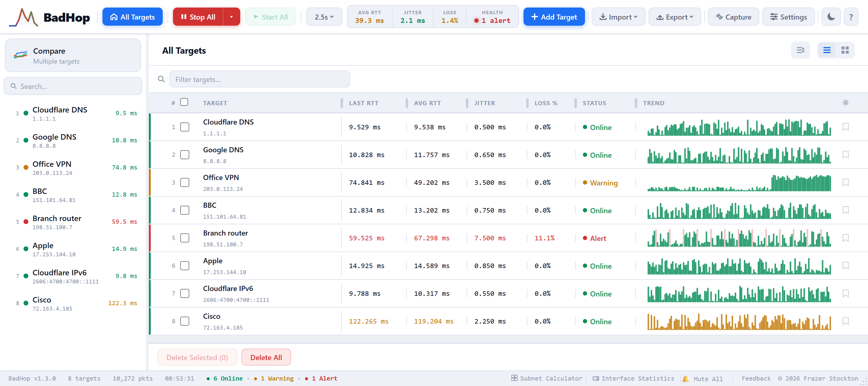Bookmark the Google DNS row
Viewport: 868px width, 386px height.
[x=845, y=154]
